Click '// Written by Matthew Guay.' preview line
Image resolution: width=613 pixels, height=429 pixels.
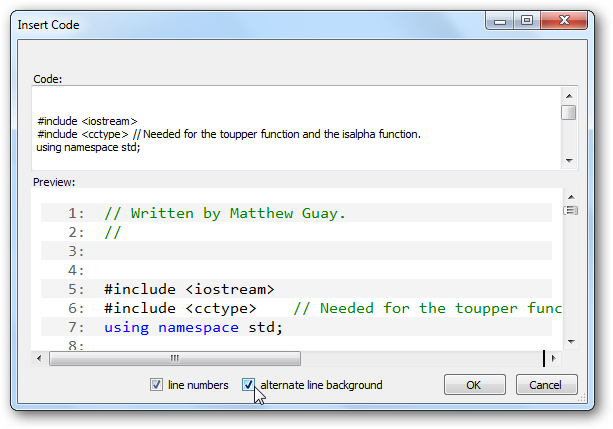tap(225, 213)
